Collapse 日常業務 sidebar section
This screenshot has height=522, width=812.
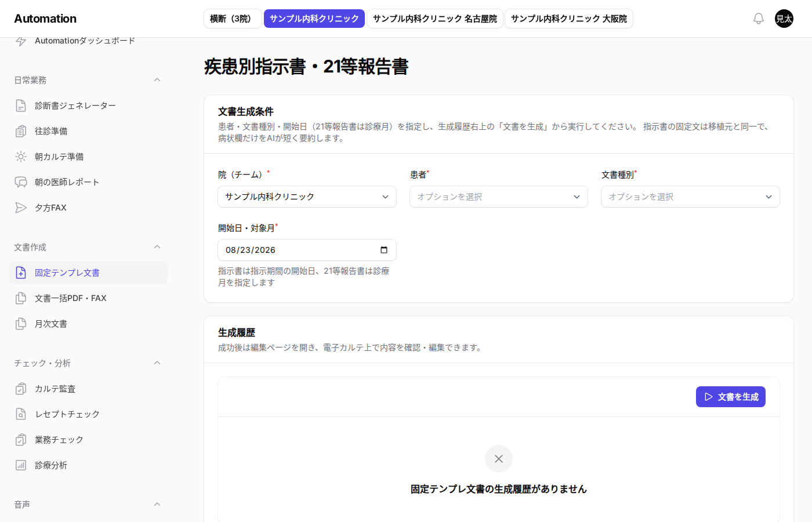pos(157,80)
